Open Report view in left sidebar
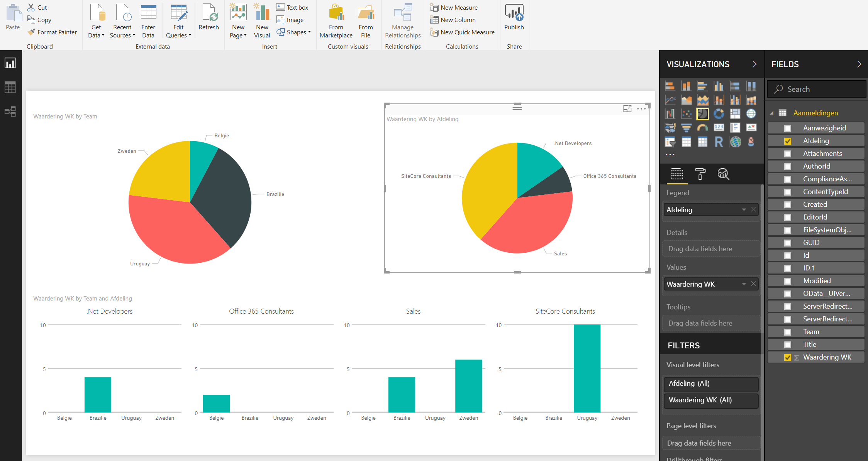The height and width of the screenshot is (461, 868). 10,63
